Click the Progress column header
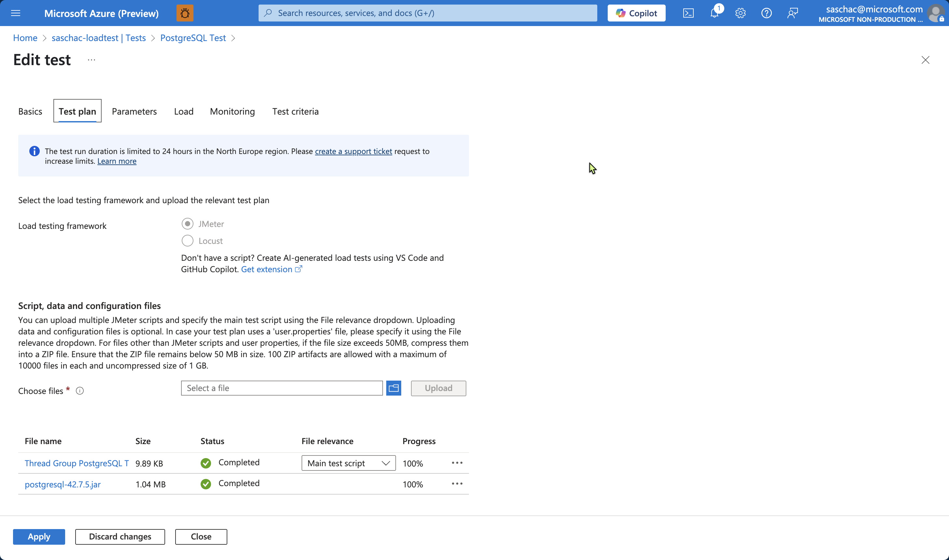949x560 pixels. [419, 441]
